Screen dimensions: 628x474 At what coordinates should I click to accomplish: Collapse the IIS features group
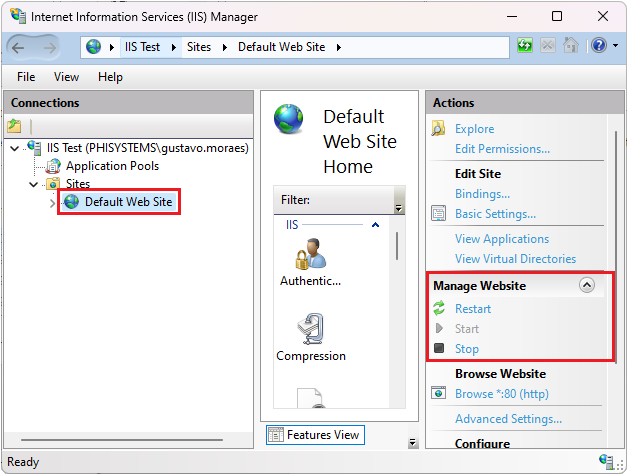coord(375,225)
